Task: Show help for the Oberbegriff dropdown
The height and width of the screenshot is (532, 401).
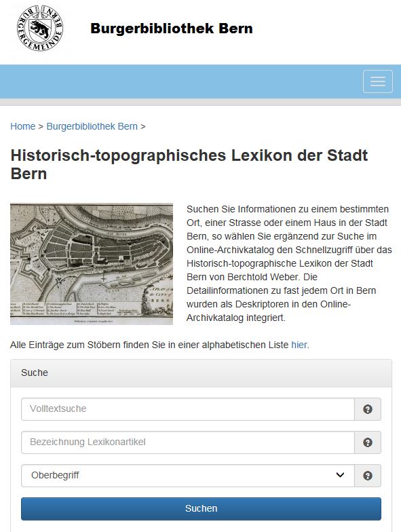Action: 368,476
